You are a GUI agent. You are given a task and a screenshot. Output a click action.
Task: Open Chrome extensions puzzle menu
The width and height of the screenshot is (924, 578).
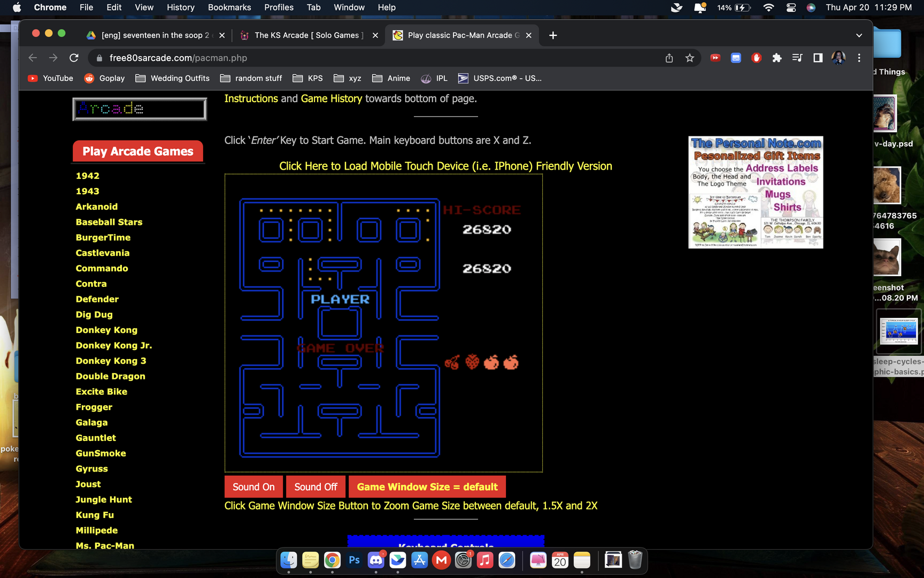(x=777, y=58)
